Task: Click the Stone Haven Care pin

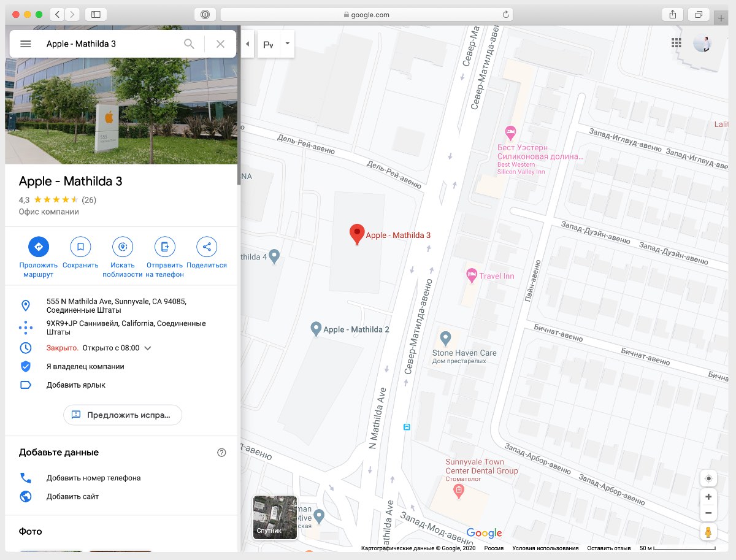Action: point(446,338)
